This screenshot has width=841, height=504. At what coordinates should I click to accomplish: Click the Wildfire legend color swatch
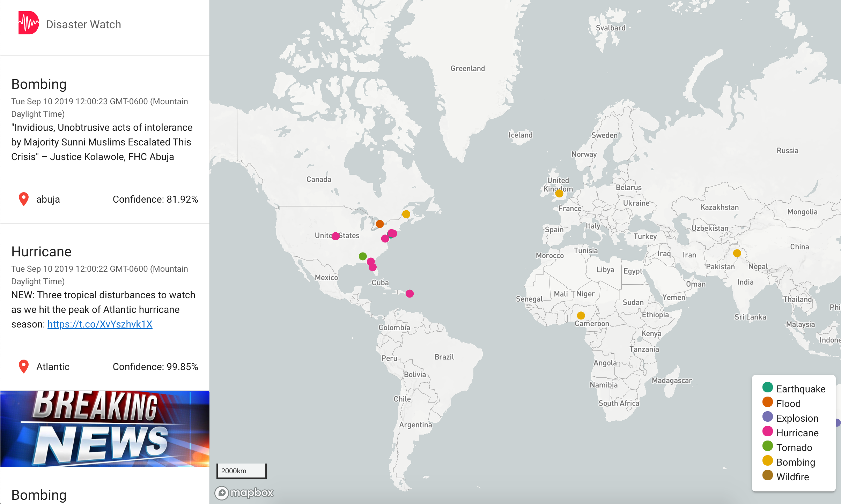(x=767, y=475)
